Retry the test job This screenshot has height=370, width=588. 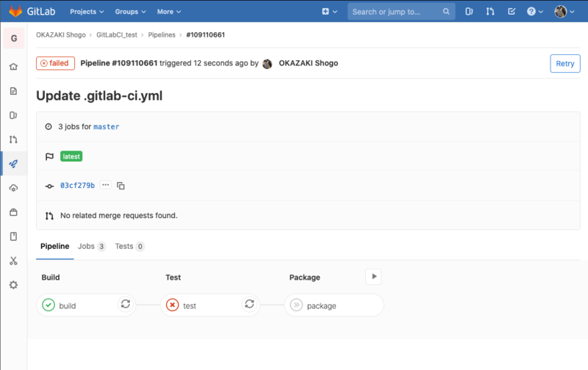(x=250, y=304)
